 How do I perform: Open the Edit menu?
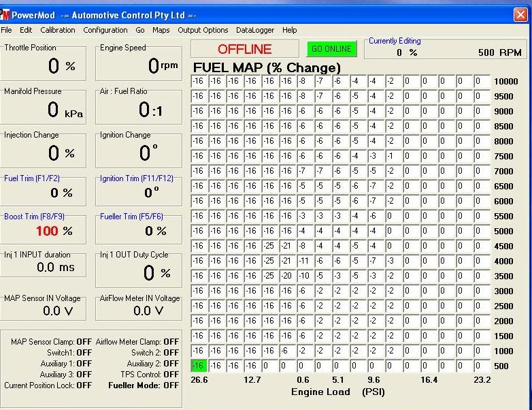point(26,30)
